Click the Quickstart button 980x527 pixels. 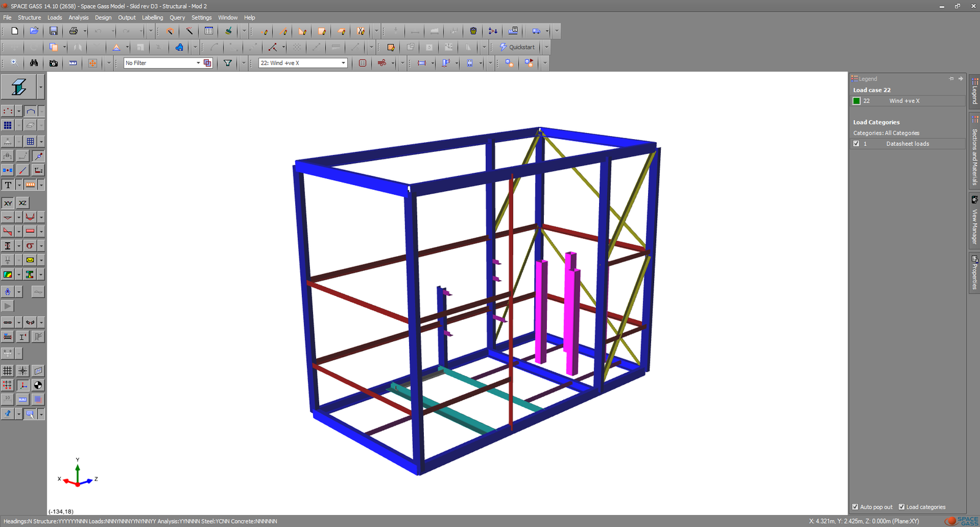517,47
